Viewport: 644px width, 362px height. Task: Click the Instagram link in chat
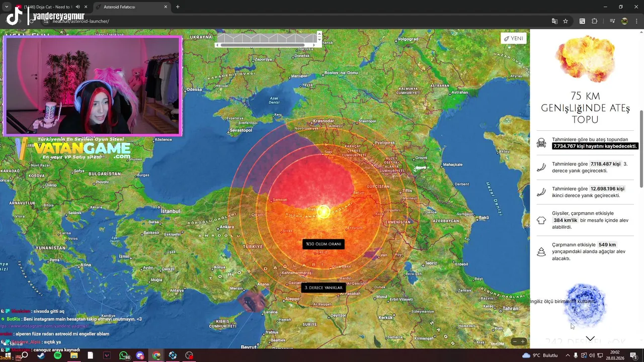[44, 326]
